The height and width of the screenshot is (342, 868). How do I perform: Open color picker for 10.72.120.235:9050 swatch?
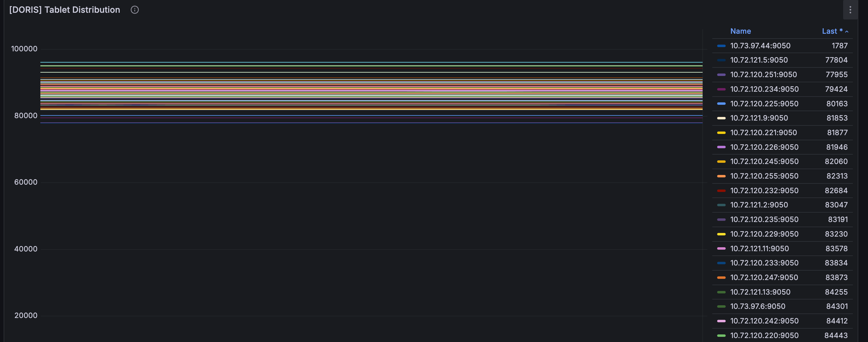(721, 220)
